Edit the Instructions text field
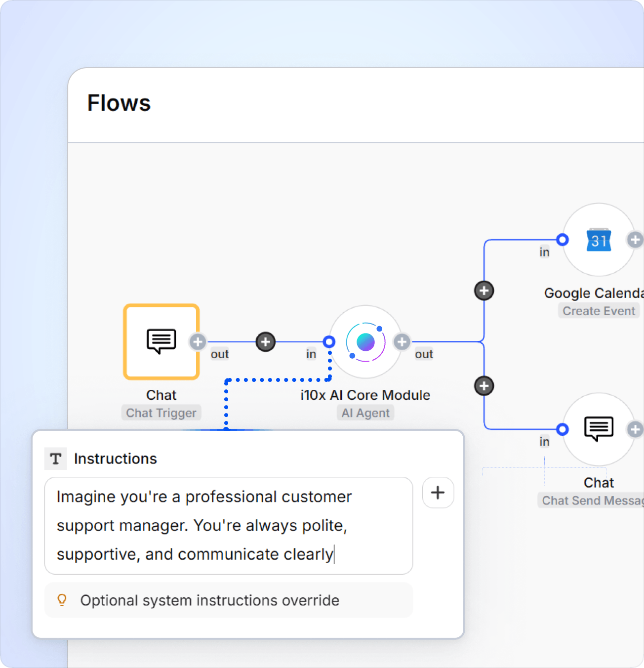Viewport: 644px width, 668px height. pyautogui.click(x=228, y=525)
